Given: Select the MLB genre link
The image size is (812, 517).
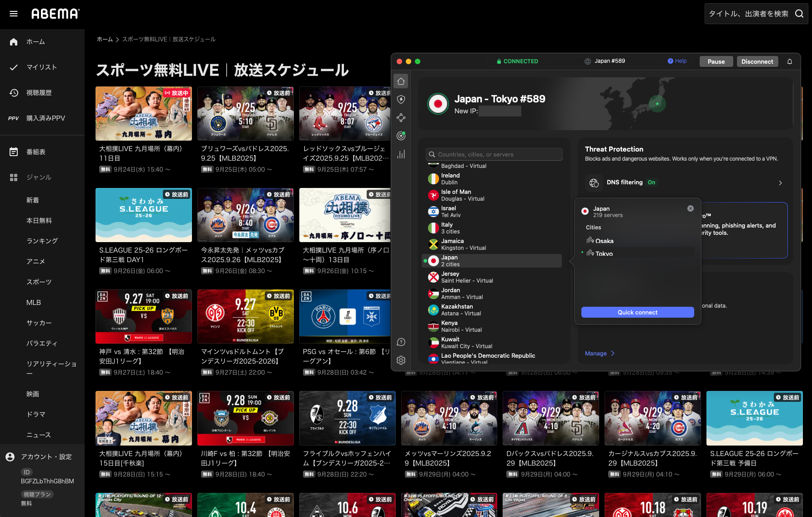Looking at the screenshot, I should pyautogui.click(x=34, y=302).
